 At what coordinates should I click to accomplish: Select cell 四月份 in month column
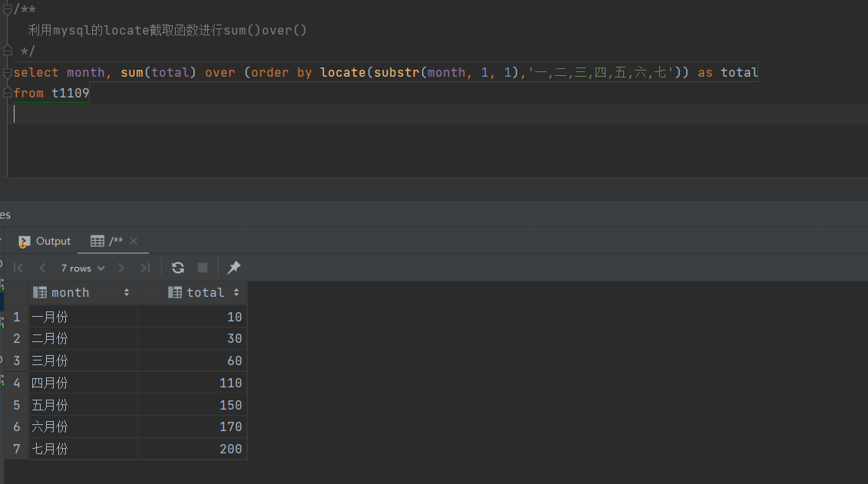coord(83,383)
